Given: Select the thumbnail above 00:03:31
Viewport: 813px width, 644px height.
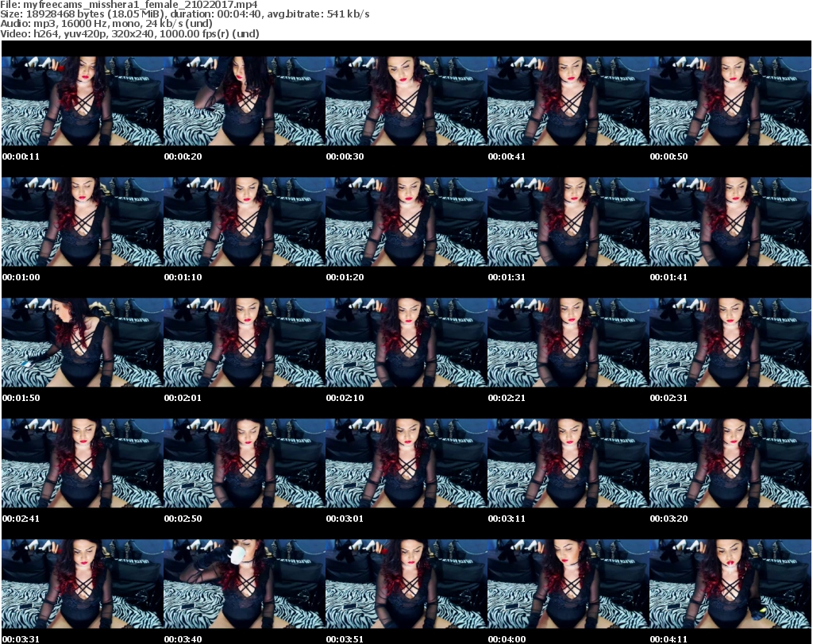Looking at the screenshot, I should pos(83,584).
